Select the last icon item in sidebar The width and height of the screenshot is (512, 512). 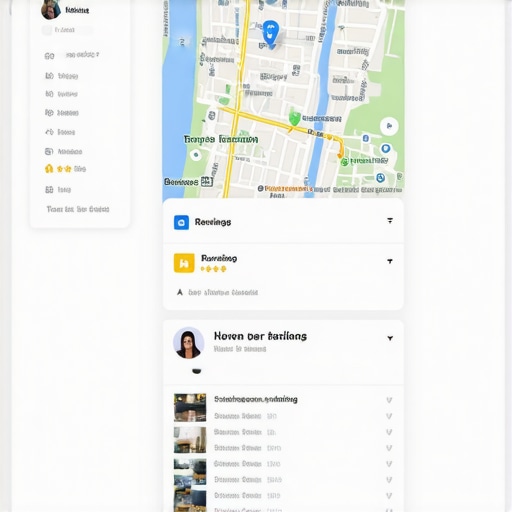58,190
